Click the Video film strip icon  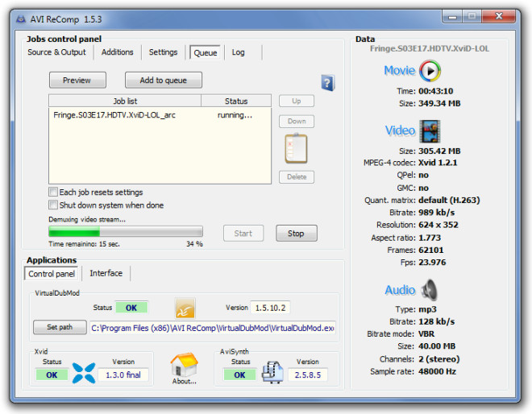(430, 131)
